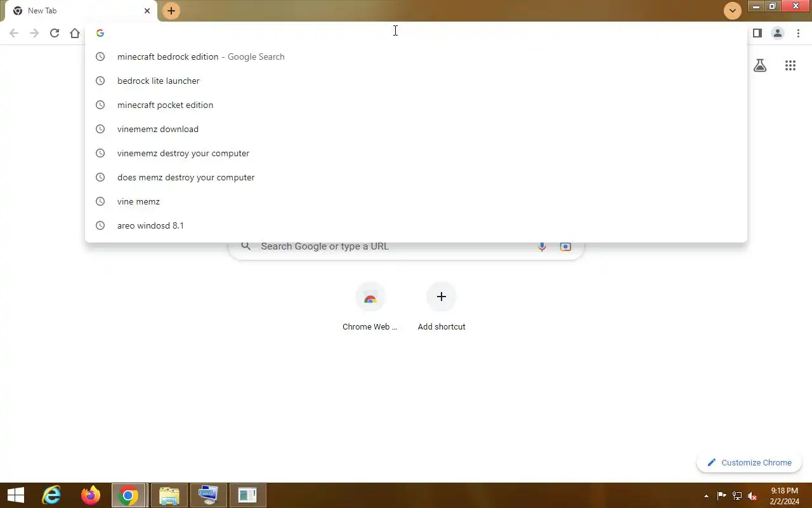Image resolution: width=812 pixels, height=508 pixels.
Task: Open Customize Chrome button
Action: tap(749, 463)
